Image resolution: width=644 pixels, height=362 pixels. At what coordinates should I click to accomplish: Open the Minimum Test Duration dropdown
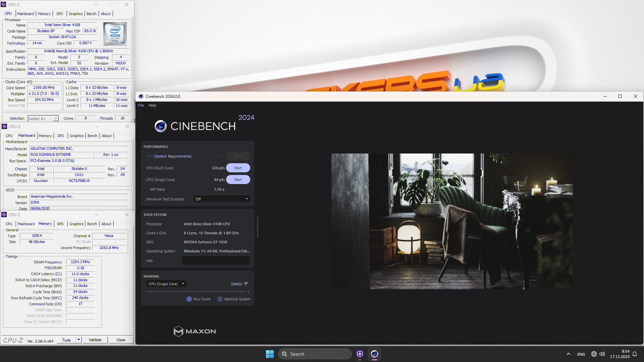pos(222,199)
